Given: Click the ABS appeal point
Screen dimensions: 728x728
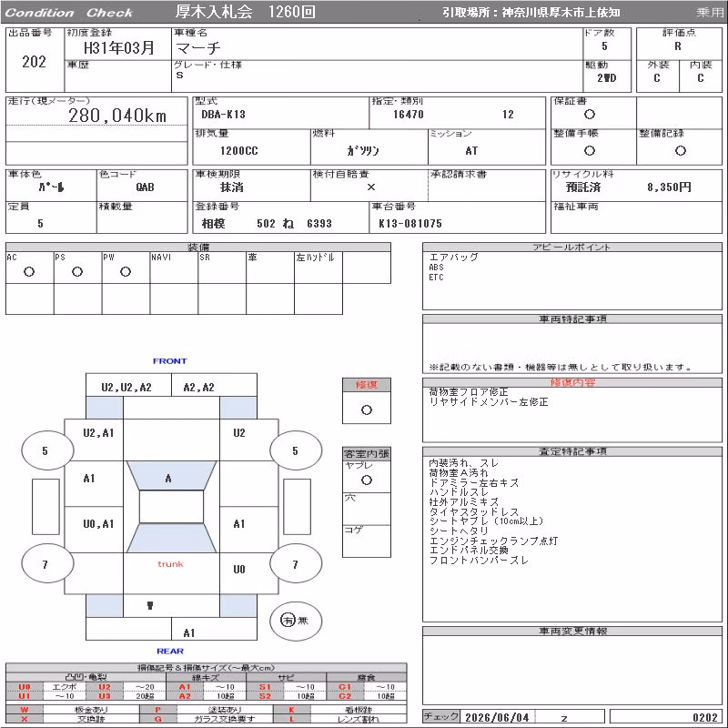Looking at the screenshot, I should click(436, 268).
